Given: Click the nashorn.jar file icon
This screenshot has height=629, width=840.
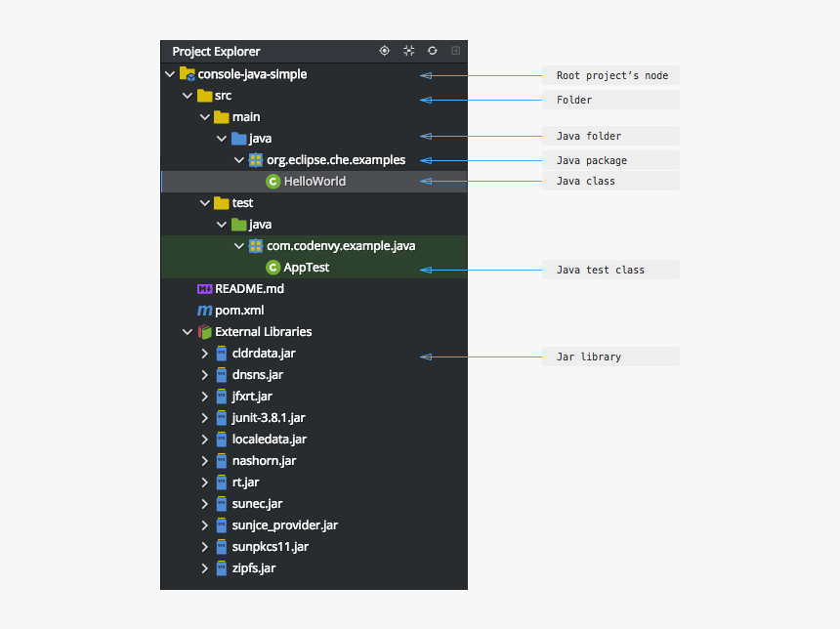Looking at the screenshot, I should click(x=222, y=461).
